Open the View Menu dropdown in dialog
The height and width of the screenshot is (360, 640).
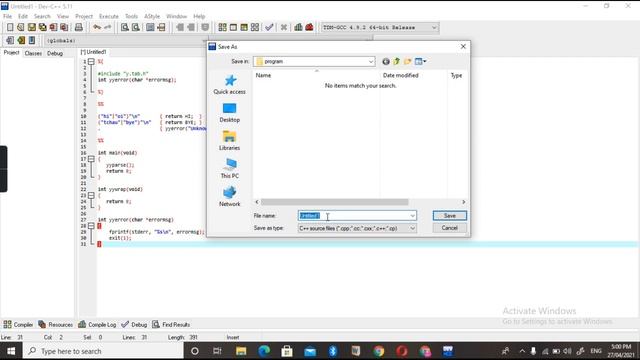[x=421, y=62]
